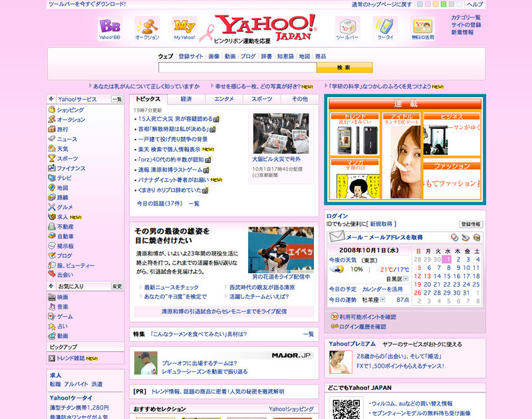
Task: Switch to the その他 news tab
Action: [300, 99]
